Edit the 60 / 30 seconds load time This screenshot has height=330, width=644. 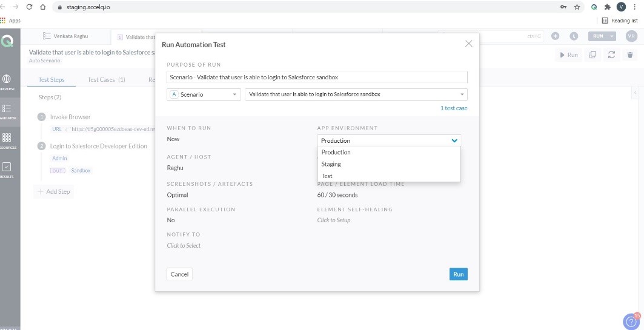point(337,195)
